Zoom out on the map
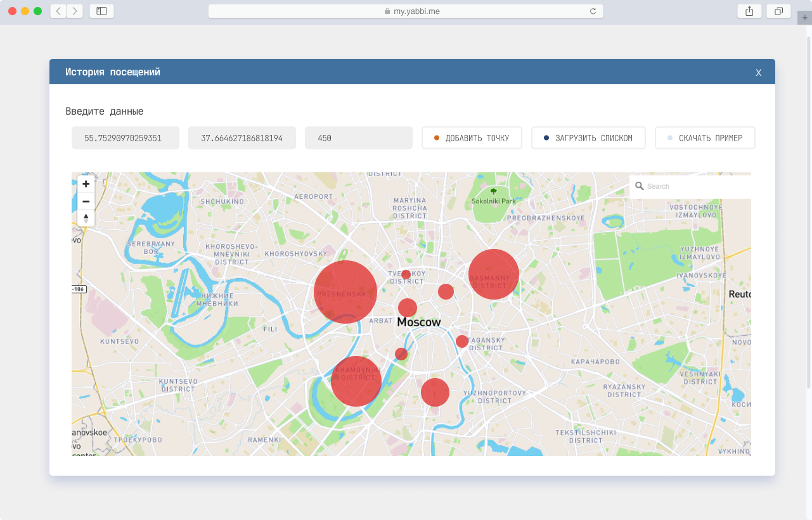The image size is (812, 520). pos(86,201)
